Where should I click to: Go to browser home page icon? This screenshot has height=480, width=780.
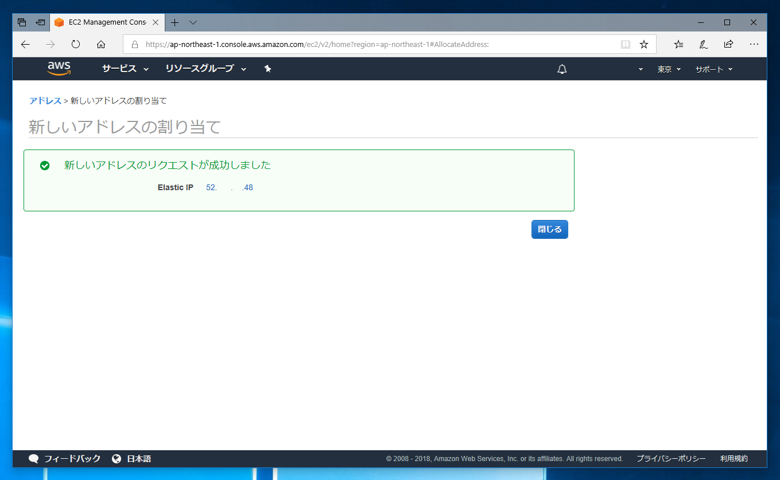(x=101, y=44)
